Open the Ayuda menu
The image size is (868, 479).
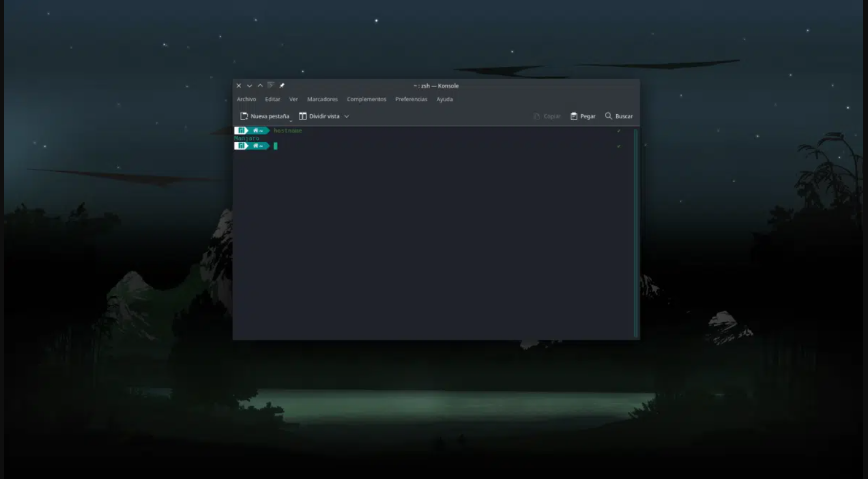point(445,100)
